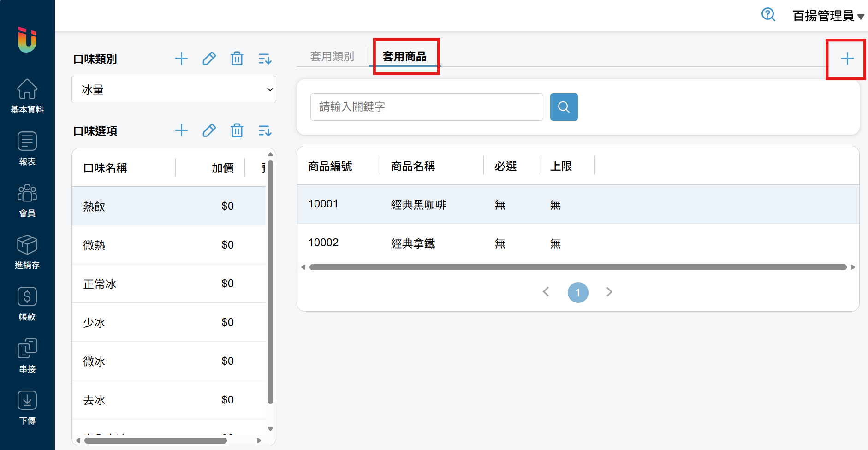The image size is (868, 450).
Task: Click the pencil edit icon for 口味類別
Action: coord(209,59)
